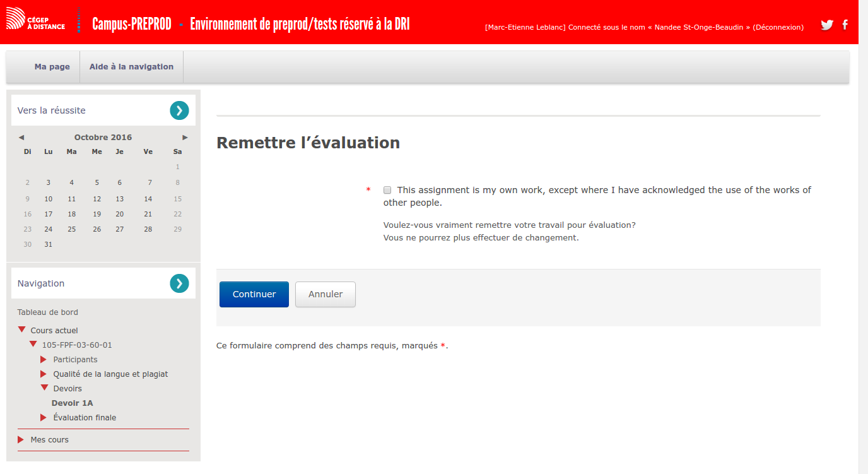
Task: Open the Facebook icon in header
Action: coord(845,25)
